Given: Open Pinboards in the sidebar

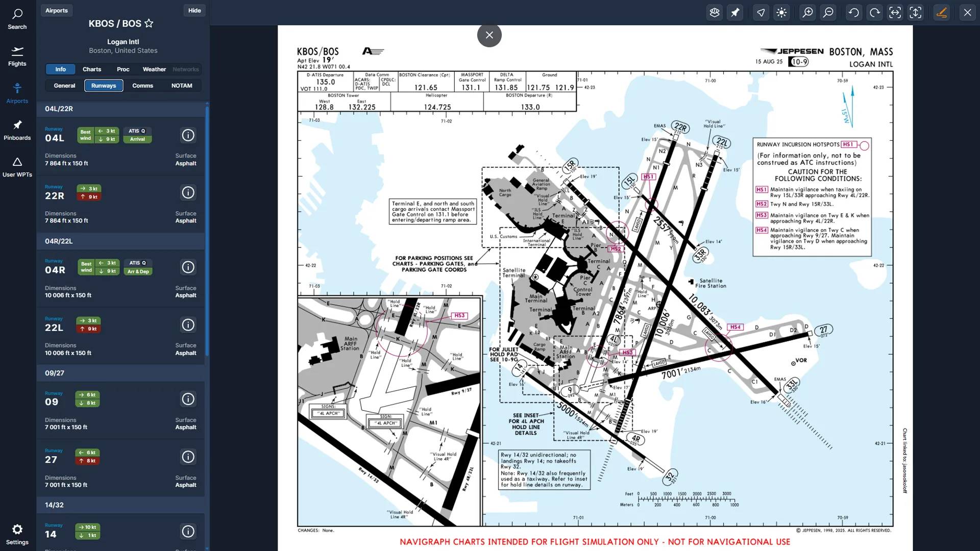Looking at the screenshot, I should coord(17,130).
